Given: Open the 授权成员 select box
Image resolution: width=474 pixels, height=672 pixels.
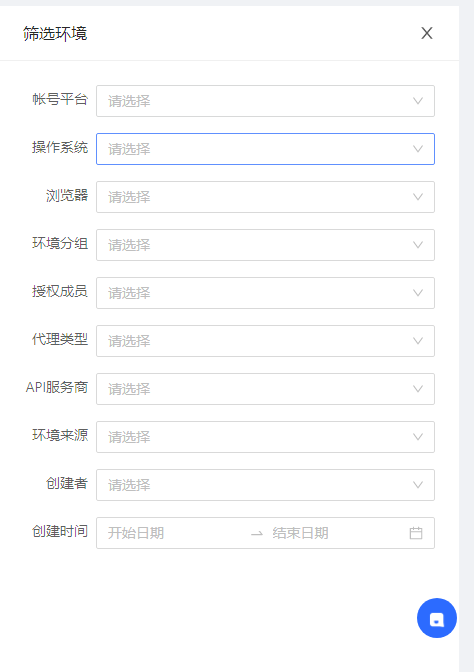Looking at the screenshot, I should tap(265, 293).
